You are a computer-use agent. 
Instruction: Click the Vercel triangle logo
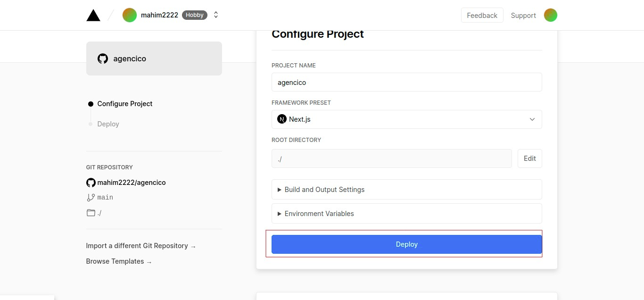click(x=93, y=15)
